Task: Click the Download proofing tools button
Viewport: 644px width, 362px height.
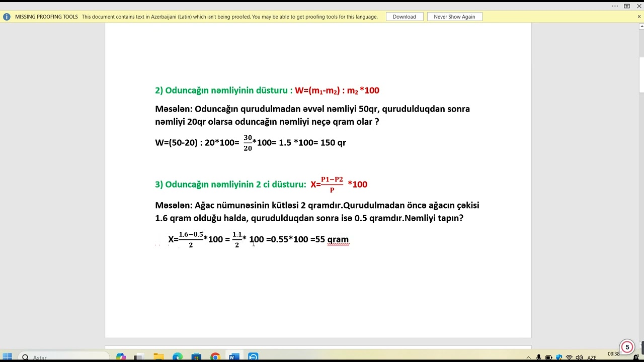Action: pos(405,17)
